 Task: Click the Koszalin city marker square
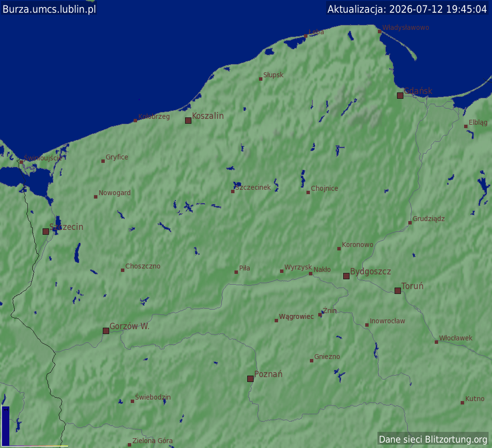pos(188,121)
